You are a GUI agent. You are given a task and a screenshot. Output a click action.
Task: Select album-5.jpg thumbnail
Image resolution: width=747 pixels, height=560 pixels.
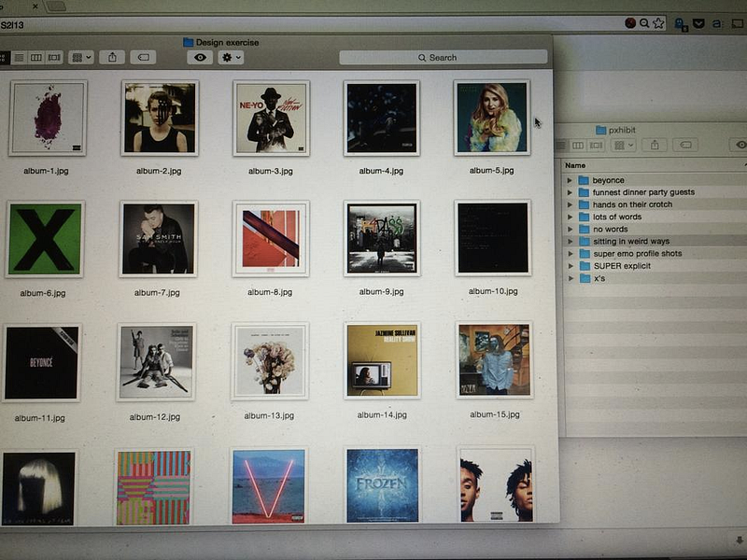click(x=492, y=118)
